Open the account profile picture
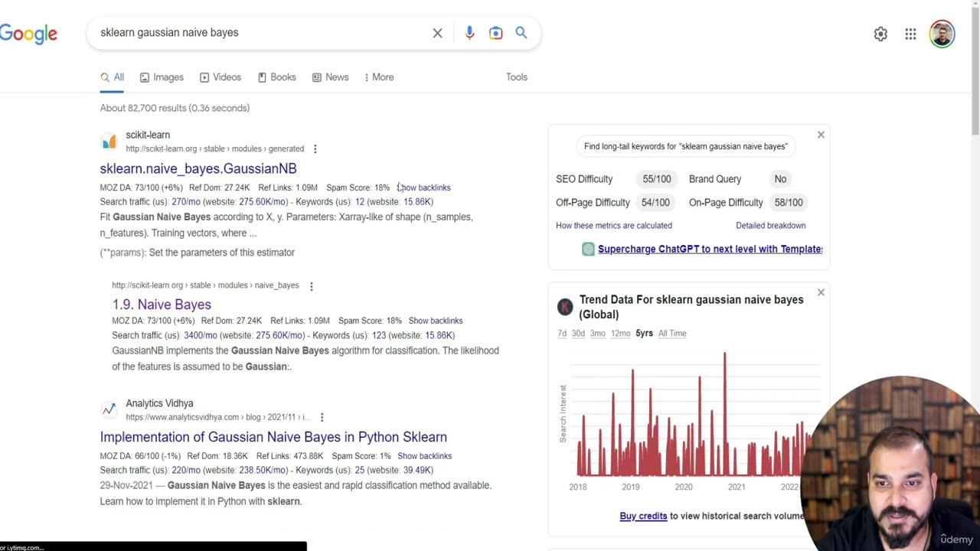The image size is (980, 551). [x=942, y=34]
